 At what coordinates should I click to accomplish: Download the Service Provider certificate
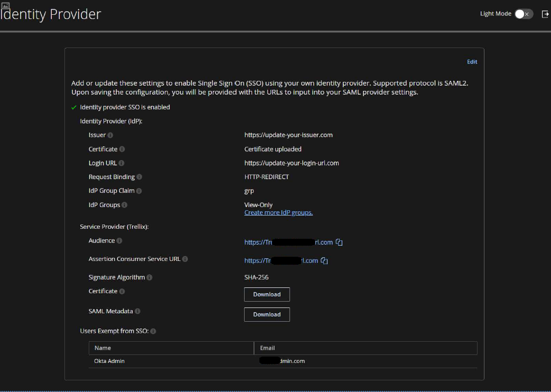click(x=267, y=295)
